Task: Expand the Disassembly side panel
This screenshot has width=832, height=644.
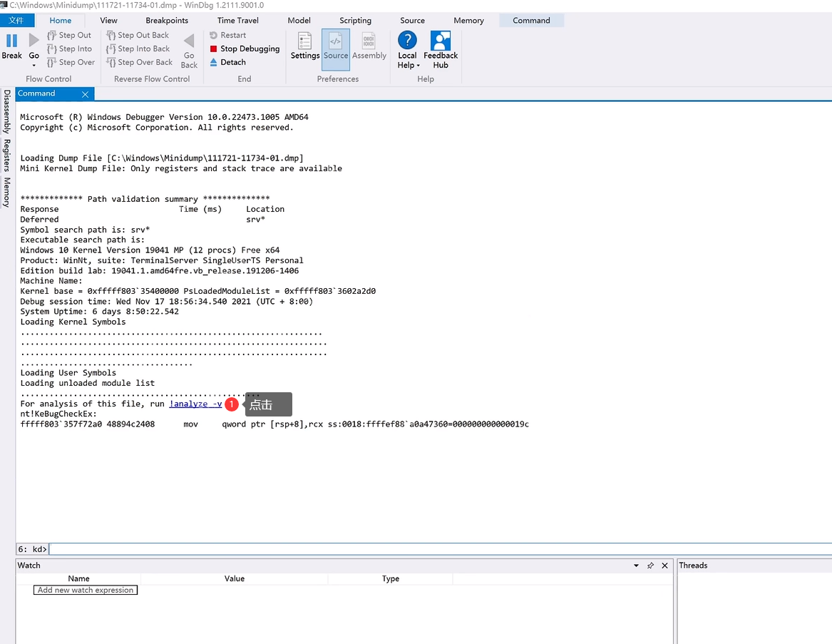Action: (7, 112)
